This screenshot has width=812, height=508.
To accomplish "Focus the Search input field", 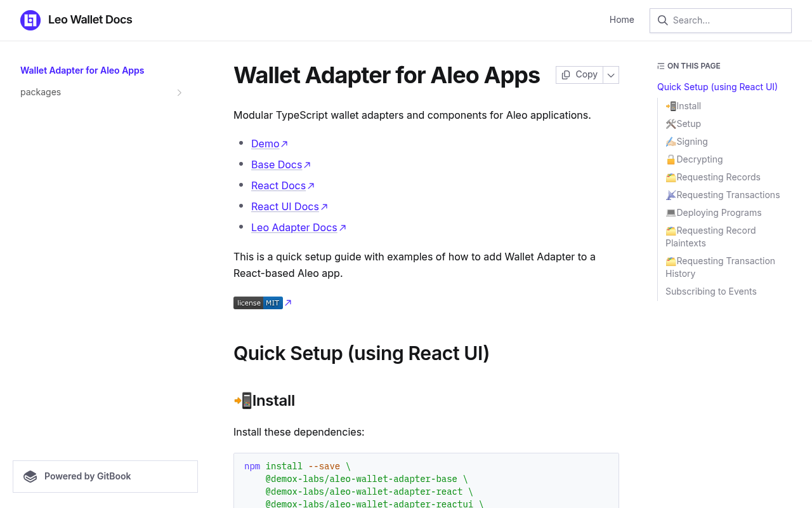I will (x=721, y=20).
